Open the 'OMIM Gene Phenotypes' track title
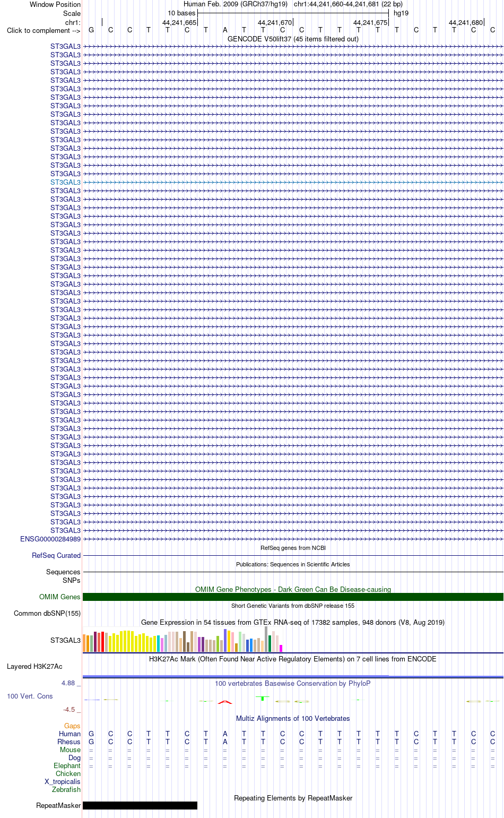 [293, 589]
